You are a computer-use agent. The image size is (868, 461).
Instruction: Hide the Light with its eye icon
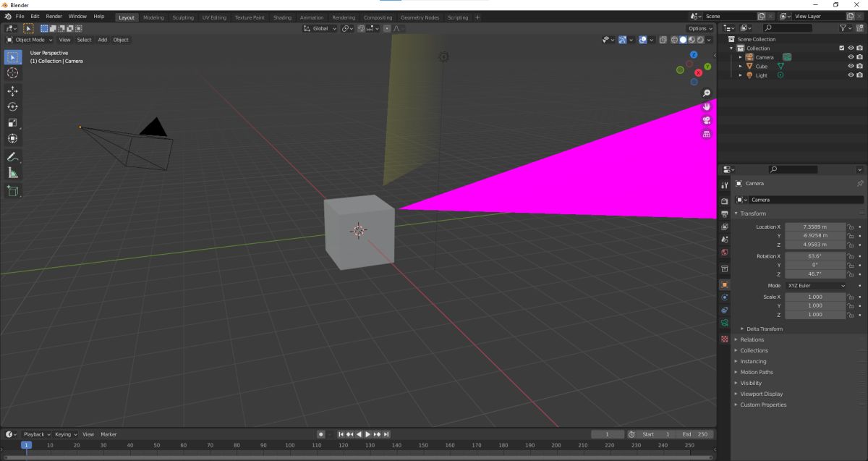click(851, 75)
